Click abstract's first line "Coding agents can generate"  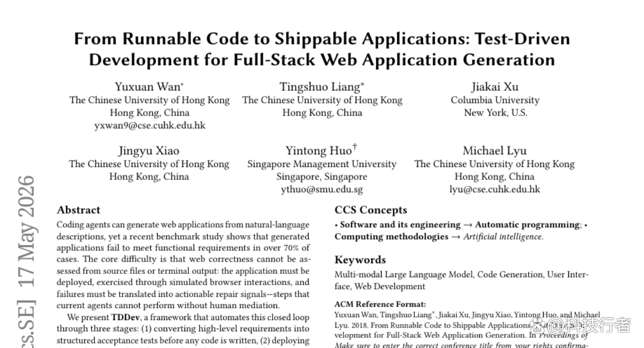click(x=183, y=224)
